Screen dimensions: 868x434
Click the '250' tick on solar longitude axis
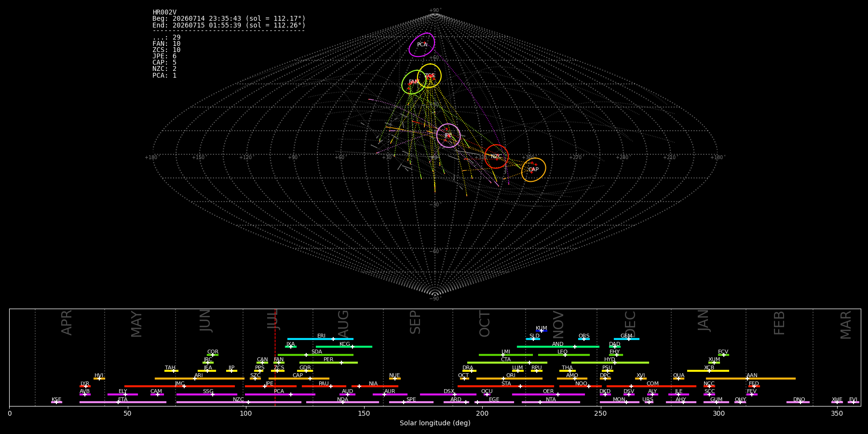pos(600,413)
